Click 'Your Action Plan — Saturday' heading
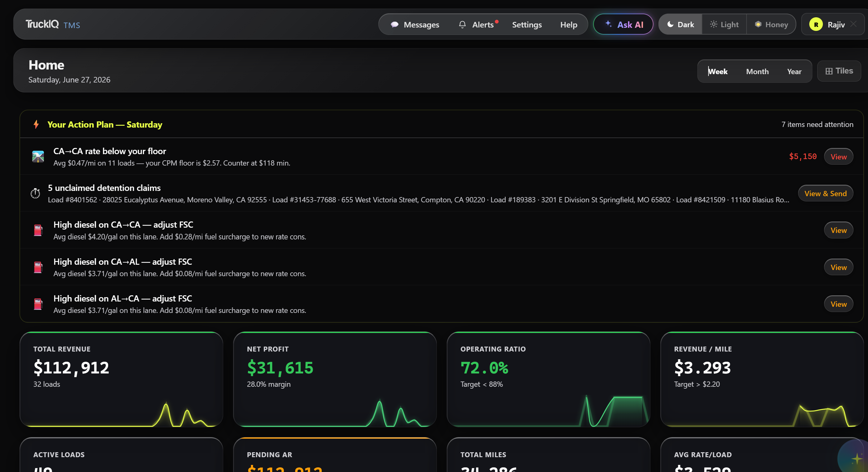 click(x=105, y=124)
